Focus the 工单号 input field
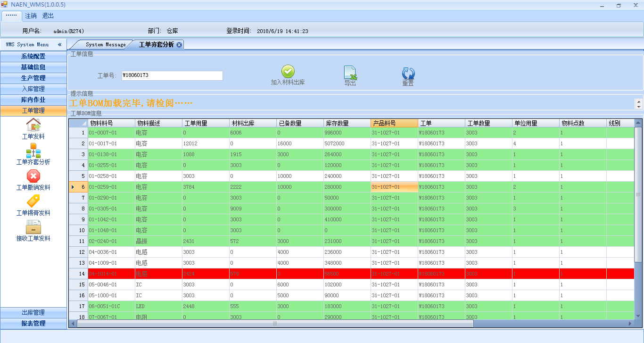 pos(172,75)
